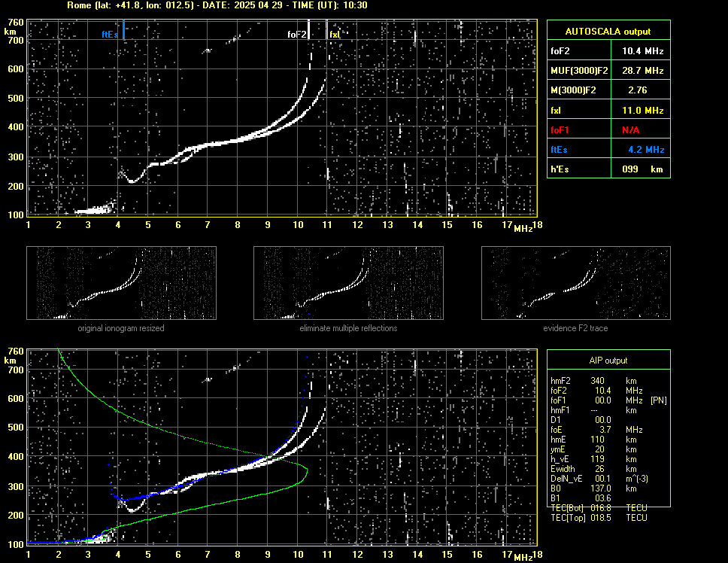Click the Ewidth 26 km row
This screenshot has width=728, height=563.
pos(593,469)
